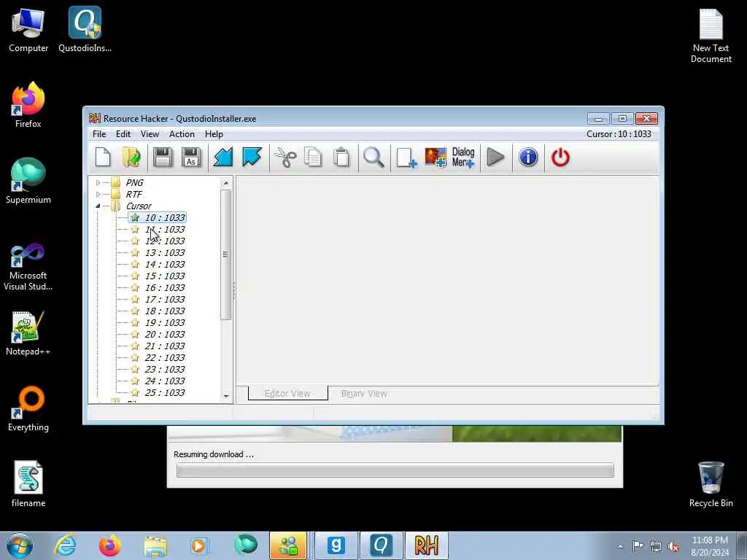Switch to the Editor View tab

[287, 393]
